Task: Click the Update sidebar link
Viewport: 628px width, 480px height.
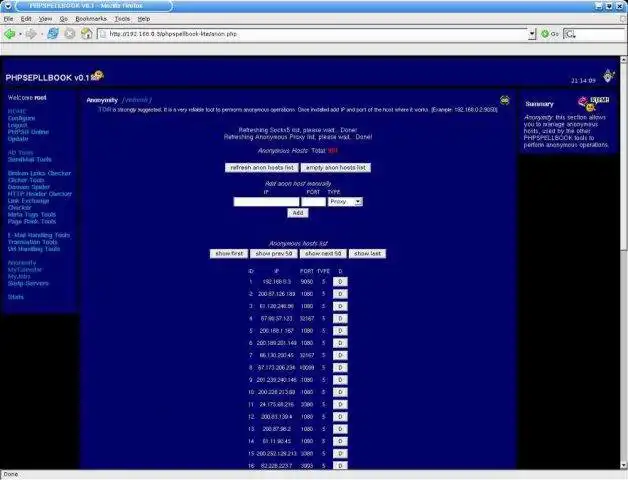Action: click(x=18, y=139)
